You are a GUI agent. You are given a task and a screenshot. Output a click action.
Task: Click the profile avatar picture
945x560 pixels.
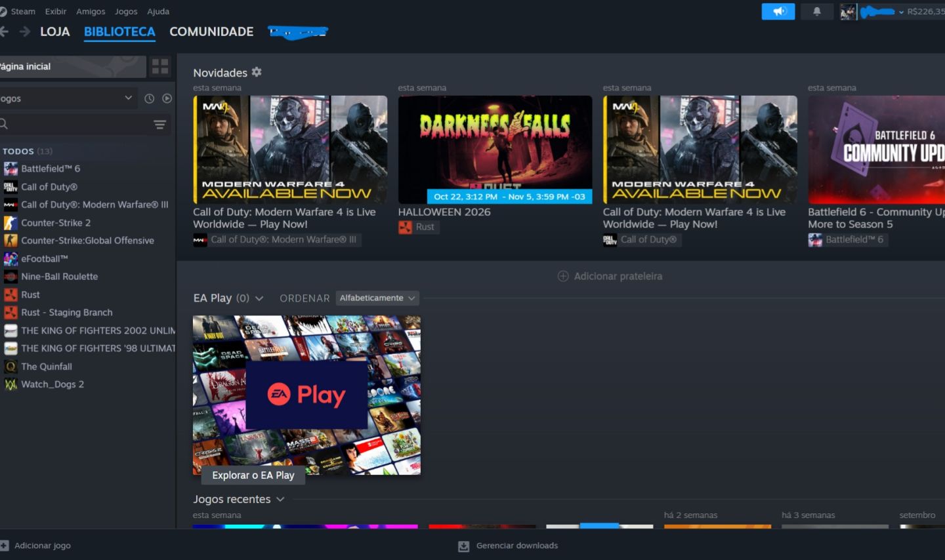(x=848, y=12)
